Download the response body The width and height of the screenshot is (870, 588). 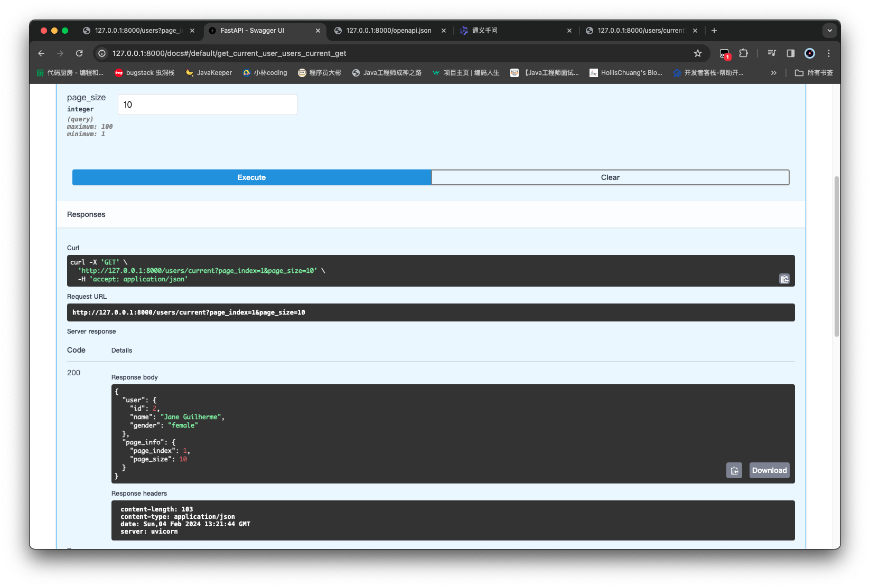769,470
